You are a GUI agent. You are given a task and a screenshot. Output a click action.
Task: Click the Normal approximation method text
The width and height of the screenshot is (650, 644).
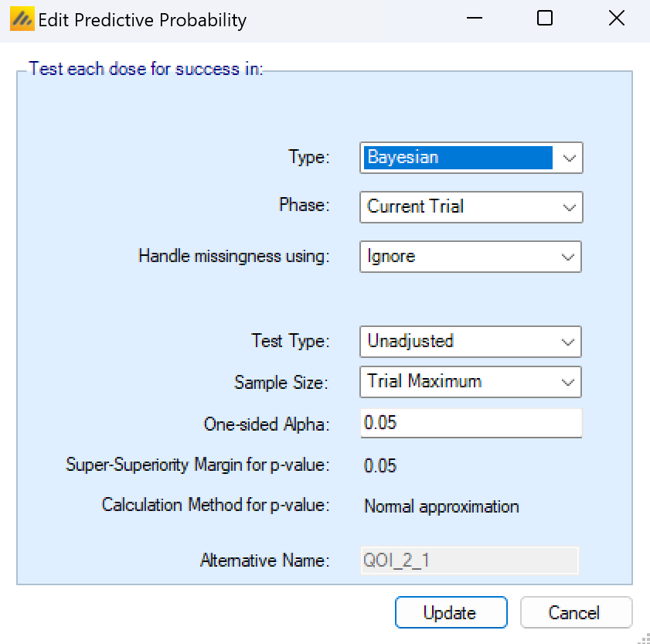pyautogui.click(x=441, y=507)
